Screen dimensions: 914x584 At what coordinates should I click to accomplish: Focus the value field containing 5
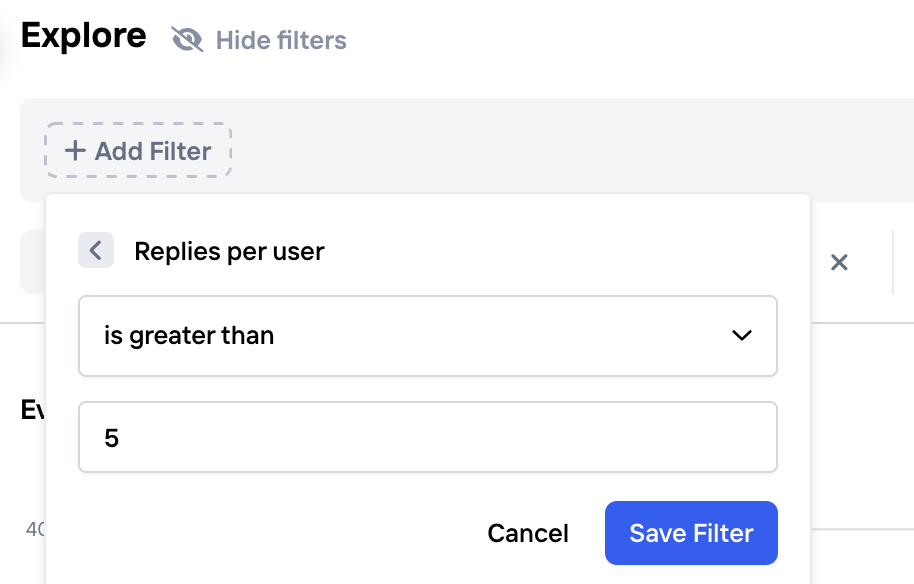[x=427, y=437]
